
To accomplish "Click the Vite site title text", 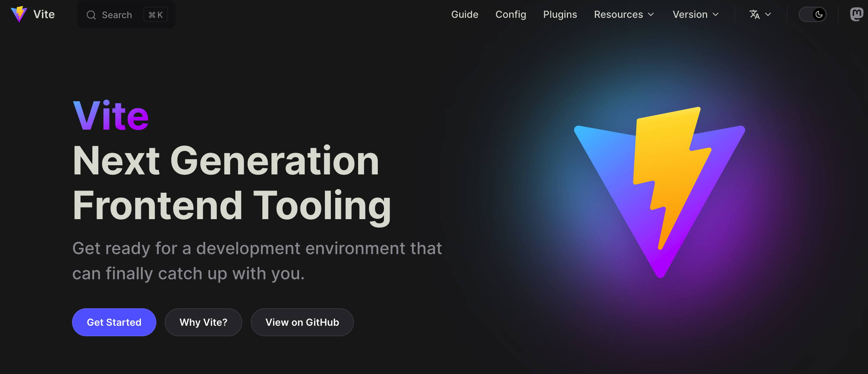I will click(x=44, y=14).
